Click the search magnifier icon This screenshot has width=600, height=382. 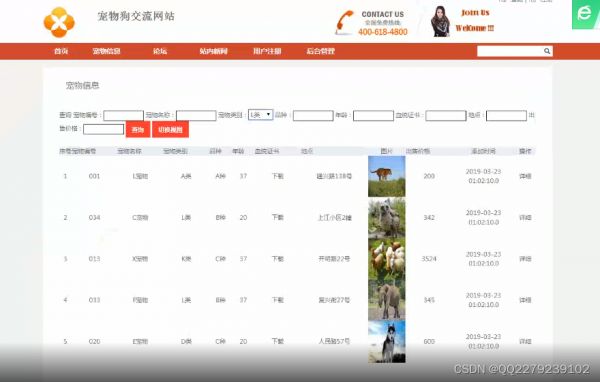click(x=547, y=51)
